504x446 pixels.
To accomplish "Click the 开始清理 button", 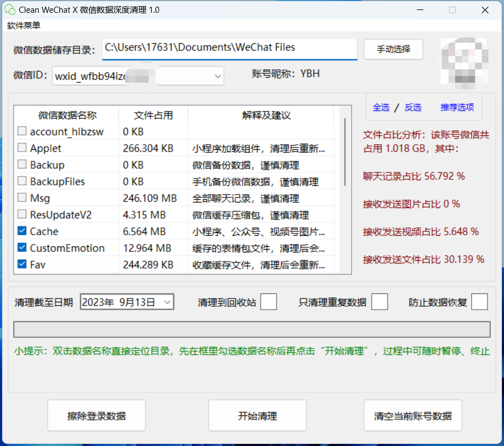I will point(257,415).
